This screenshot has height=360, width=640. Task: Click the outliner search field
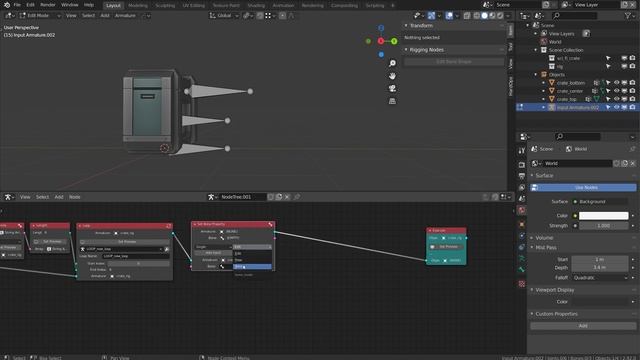pyautogui.click(x=574, y=16)
